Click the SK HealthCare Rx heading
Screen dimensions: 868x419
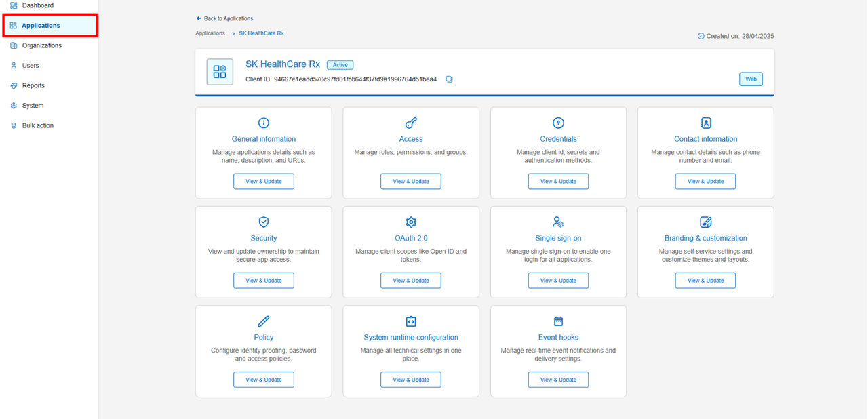coord(283,64)
